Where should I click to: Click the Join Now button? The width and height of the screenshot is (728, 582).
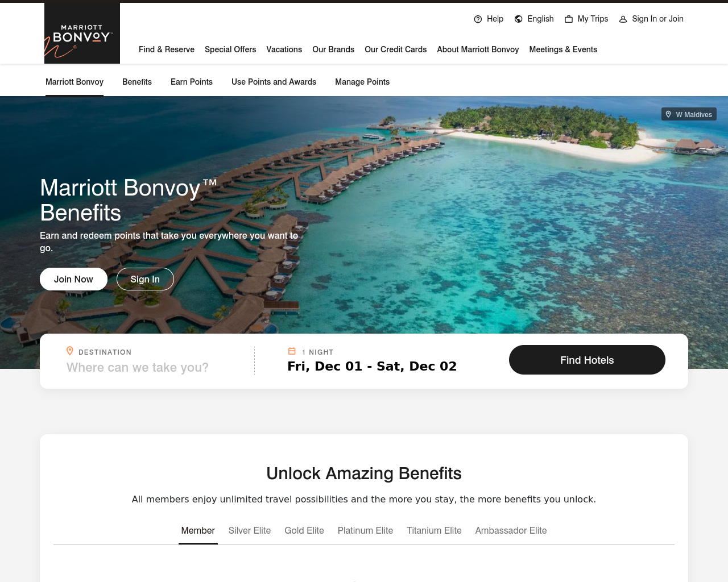[x=73, y=279]
